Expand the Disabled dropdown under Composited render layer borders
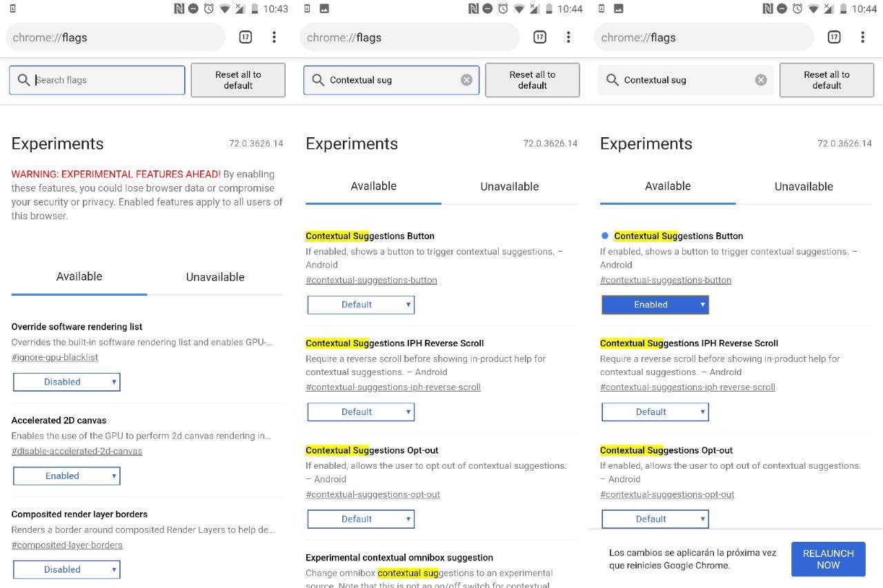Image resolution: width=883 pixels, height=588 pixels. [67, 569]
